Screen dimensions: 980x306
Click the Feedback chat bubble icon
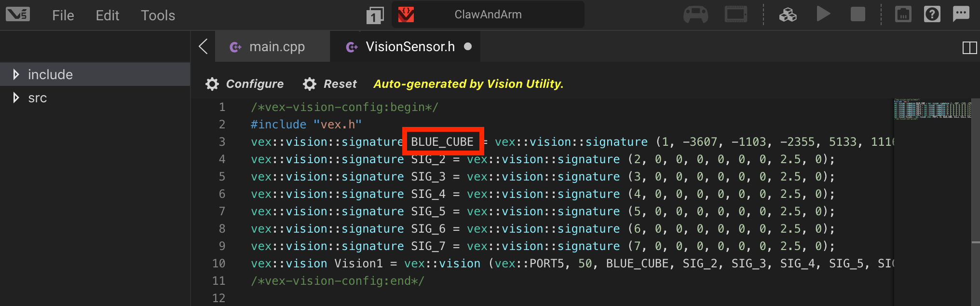[961, 14]
